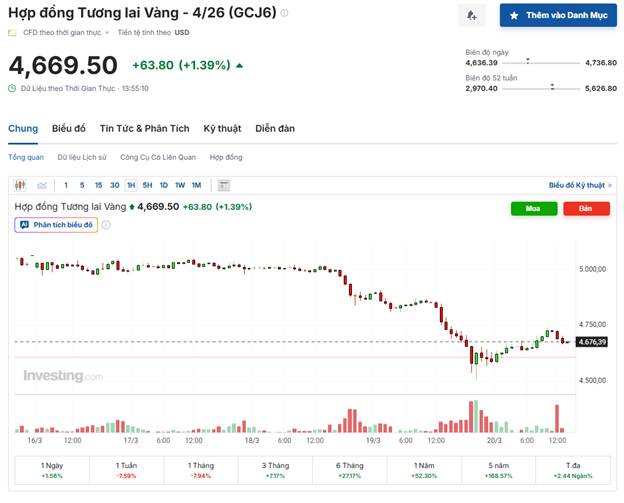Click the 4,669.50 main price text

point(63,65)
